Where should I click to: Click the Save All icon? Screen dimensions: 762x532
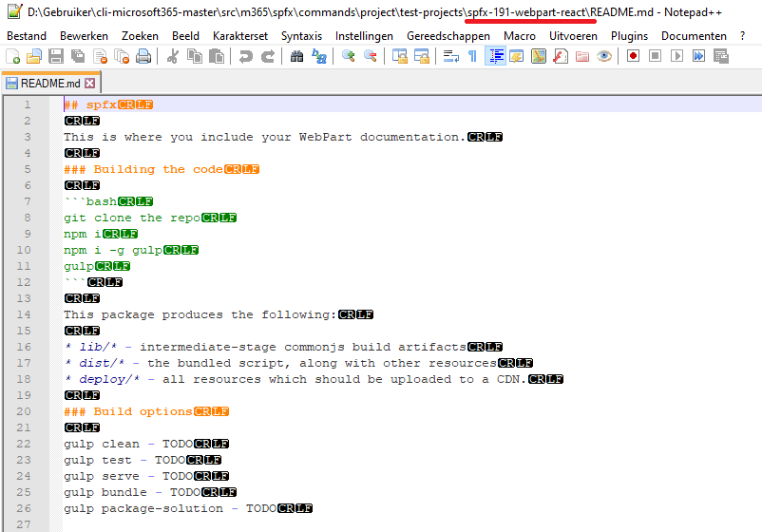(78, 56)
